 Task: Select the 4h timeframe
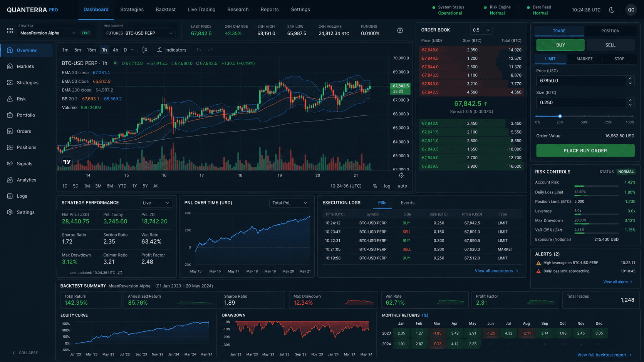click(116, 50)
